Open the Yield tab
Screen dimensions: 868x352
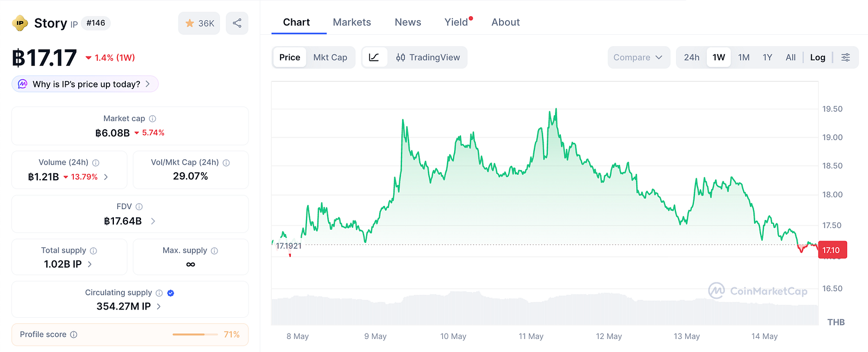456,22
